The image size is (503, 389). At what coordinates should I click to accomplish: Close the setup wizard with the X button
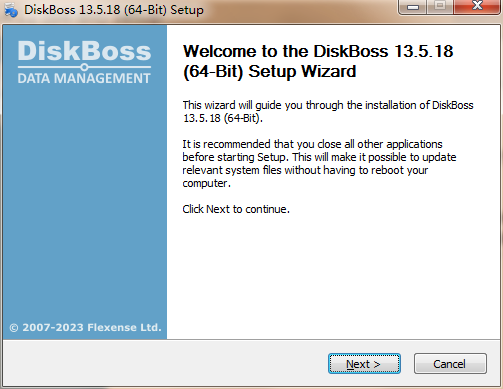(477, 6)
